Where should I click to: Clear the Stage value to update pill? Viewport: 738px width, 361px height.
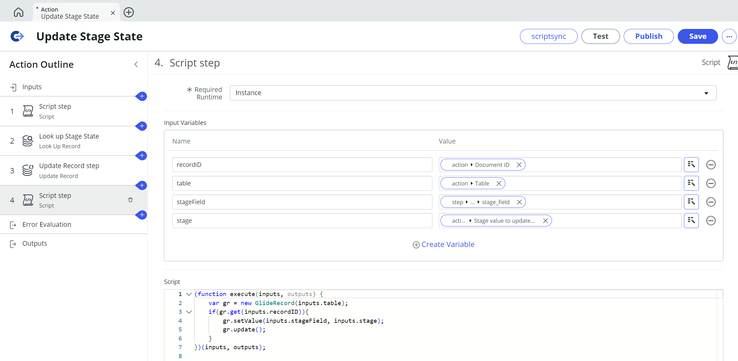pyautogui.click(x=545, y=220)
